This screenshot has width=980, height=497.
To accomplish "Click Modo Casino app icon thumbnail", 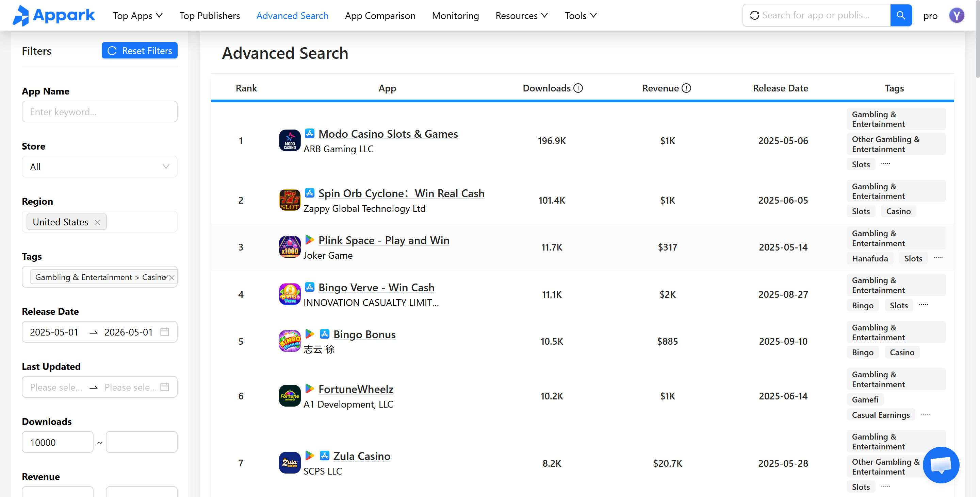I will [x=290, y=141].
